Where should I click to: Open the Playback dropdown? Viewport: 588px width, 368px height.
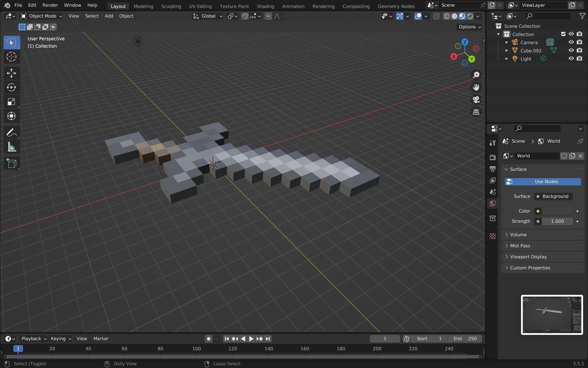point(33,339)
